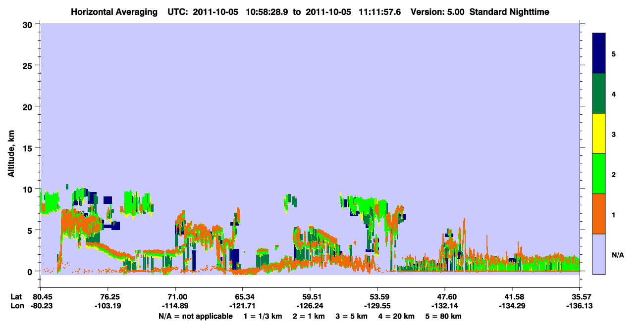This screenshot has width=644, height=330.
Task: Click the lavender N/A colorbar segment
Action: click(x=599, y=254)
